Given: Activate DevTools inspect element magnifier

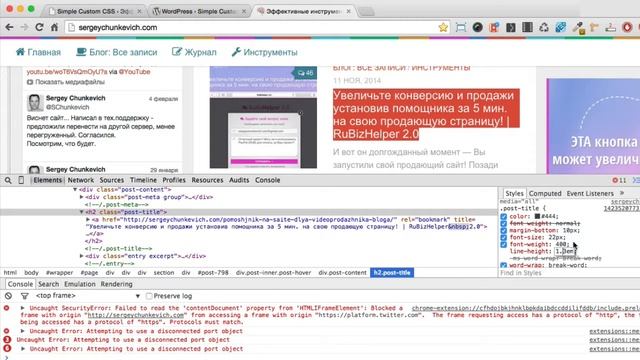Looking at the screenshot, I should click(x=8, y=180).
